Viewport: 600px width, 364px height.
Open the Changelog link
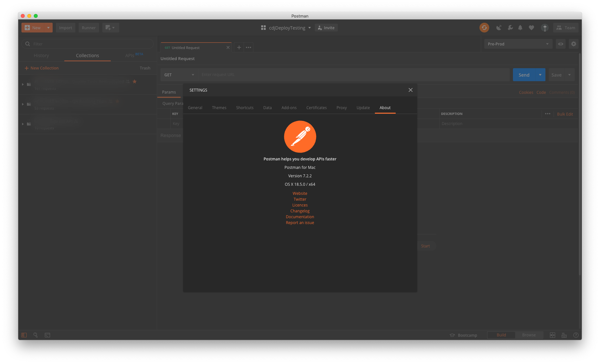300,211
